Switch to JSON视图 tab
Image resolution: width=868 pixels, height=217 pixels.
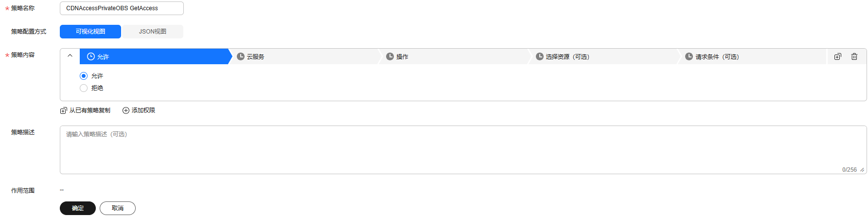pos(153,32)
